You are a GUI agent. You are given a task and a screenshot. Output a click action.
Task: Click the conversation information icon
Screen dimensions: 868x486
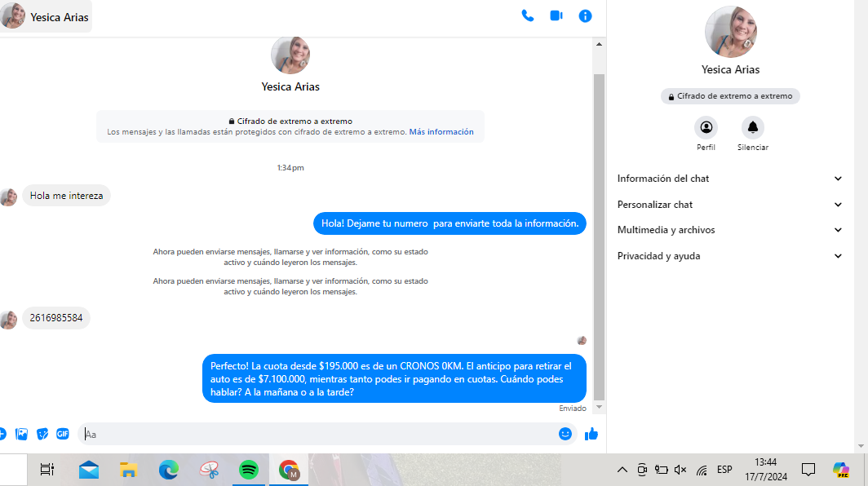coord(585,15)
